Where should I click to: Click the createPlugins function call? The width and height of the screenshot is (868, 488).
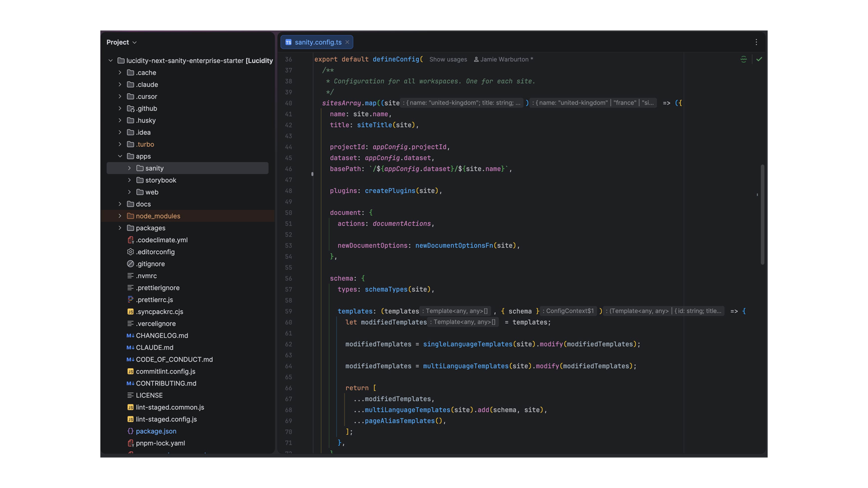click(x=390, y=191)
